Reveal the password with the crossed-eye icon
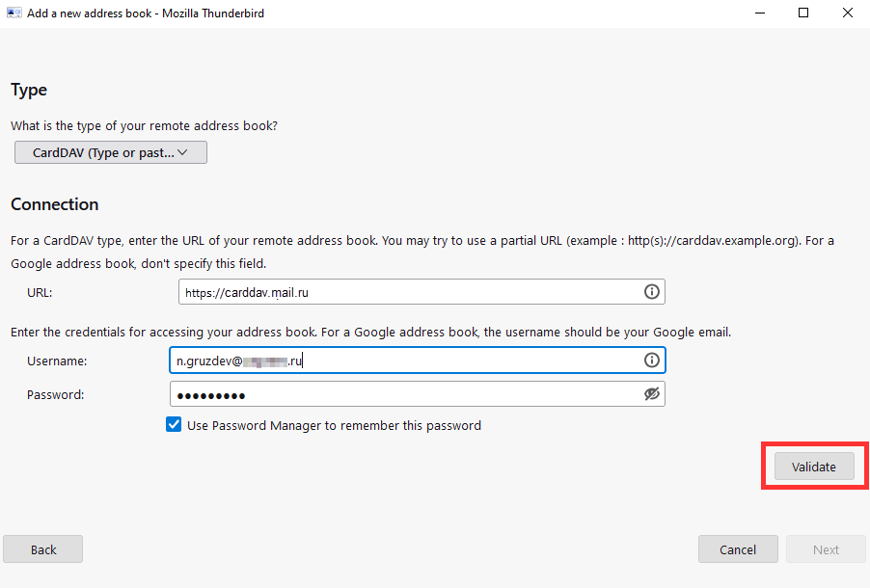Screen dimensions: 870x588 (x=651, y=394)
